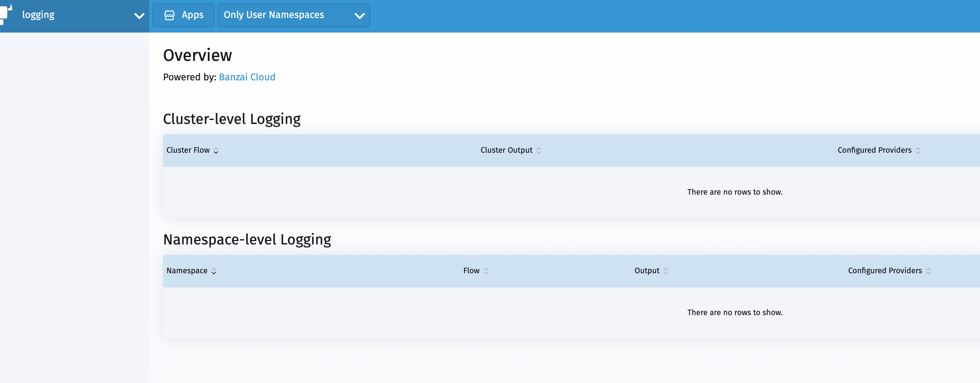Click the Cluster Output header label
980x383 pixels.
coord(506,150)
